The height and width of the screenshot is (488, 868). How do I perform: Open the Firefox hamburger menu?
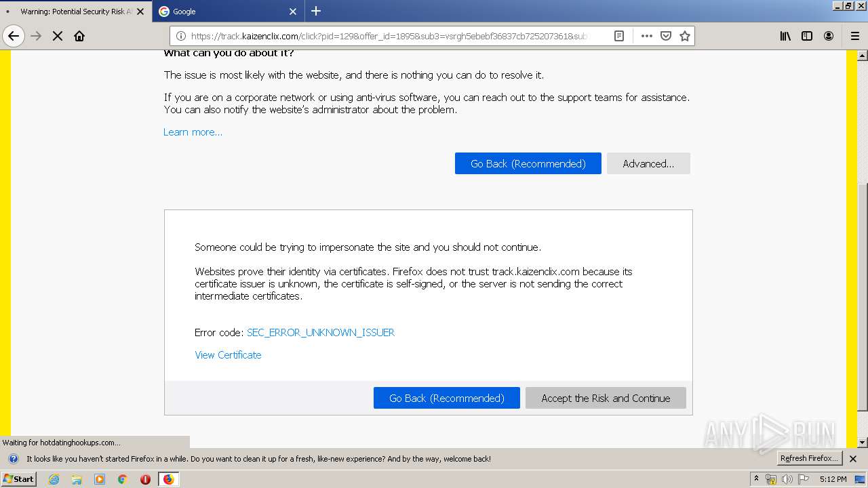(854, 36)
